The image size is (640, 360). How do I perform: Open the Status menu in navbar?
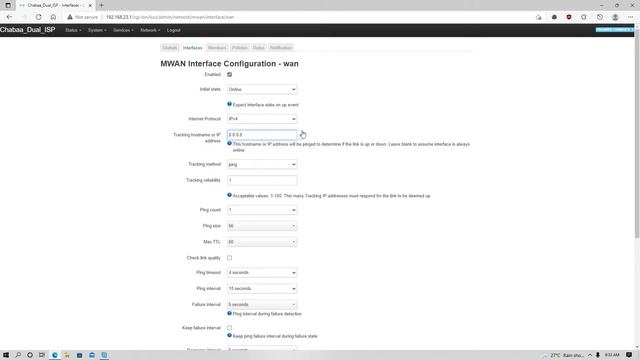coord(73,30)
